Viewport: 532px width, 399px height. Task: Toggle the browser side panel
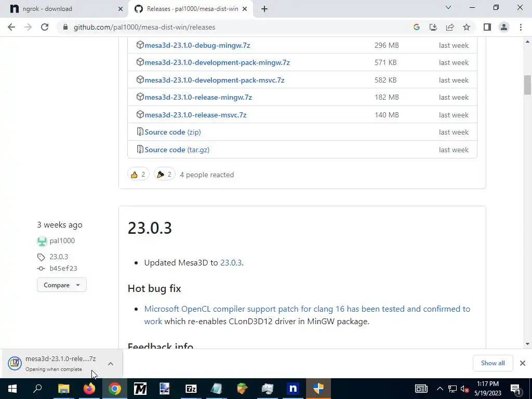pyautogui.click(x=487, y=27)
